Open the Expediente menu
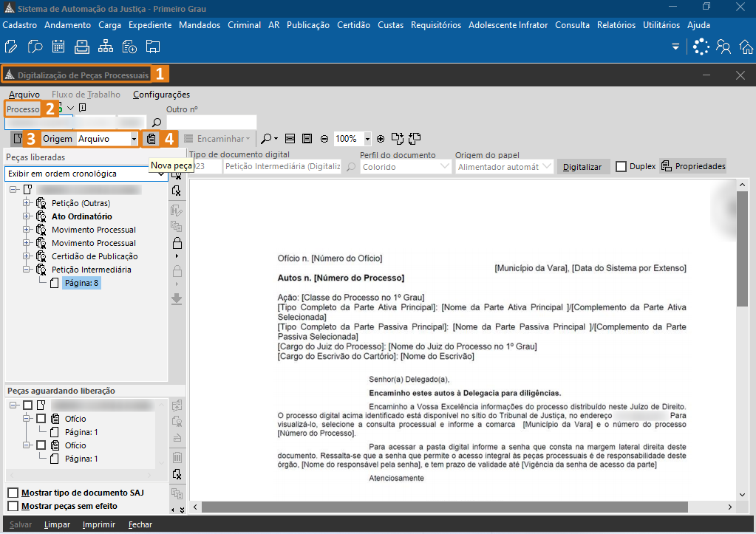 pos(150,25)
